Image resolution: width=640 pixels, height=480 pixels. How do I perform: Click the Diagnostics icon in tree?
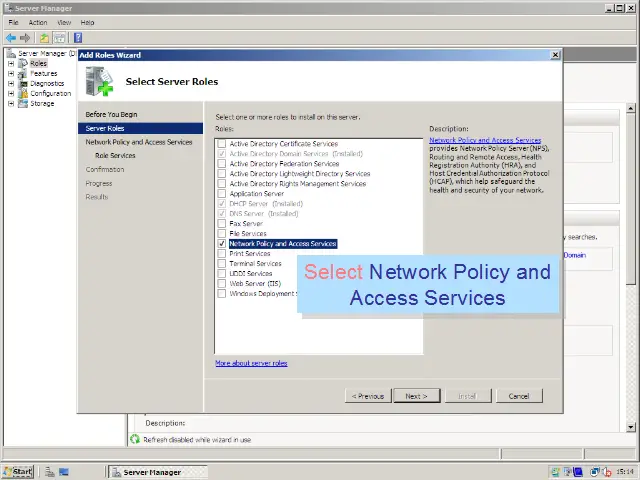(x=23, y=83)
